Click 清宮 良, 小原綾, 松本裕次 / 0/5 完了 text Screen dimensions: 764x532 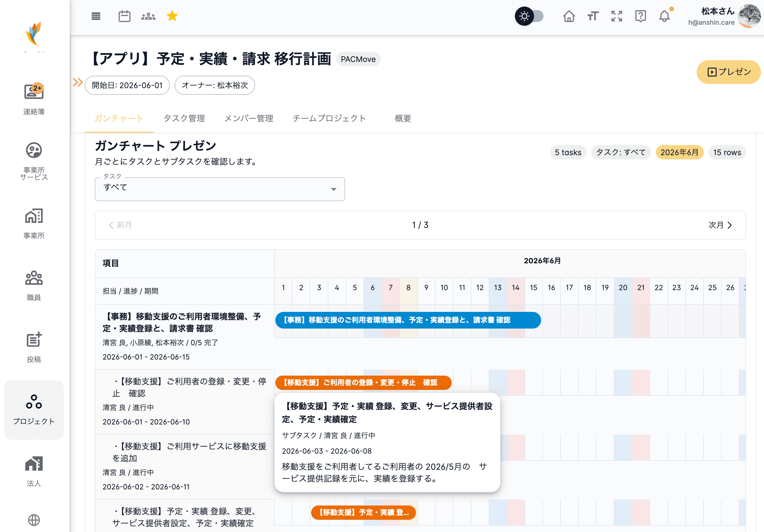160,343
